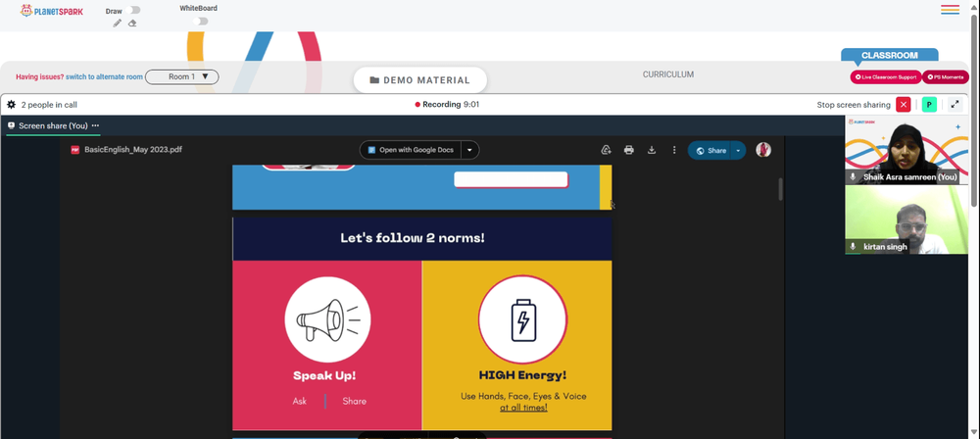Screen dimensions: 980x439
Task: Open the DEMO MATERIAL tab
Action: 420,80
